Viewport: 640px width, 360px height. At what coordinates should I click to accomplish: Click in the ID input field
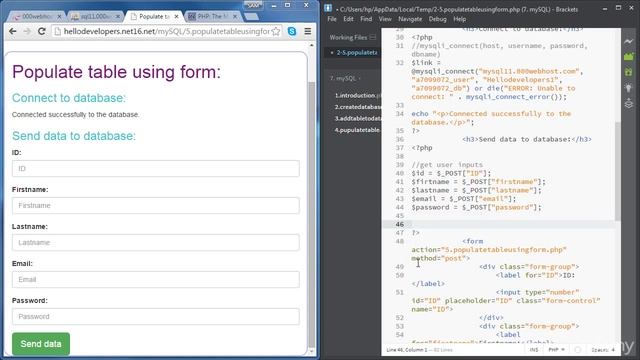click(156, 169)
